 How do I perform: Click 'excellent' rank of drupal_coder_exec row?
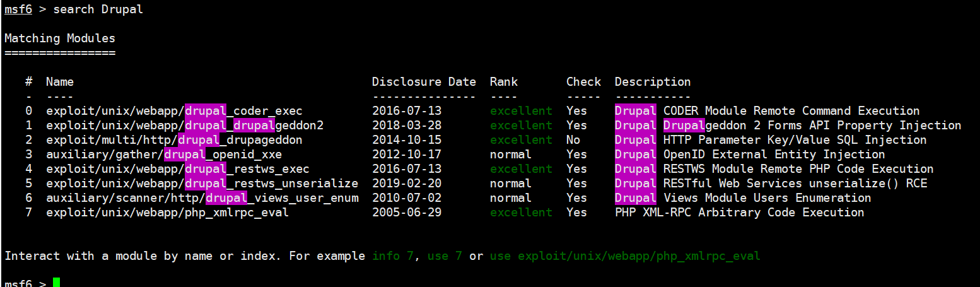point(521,111)
